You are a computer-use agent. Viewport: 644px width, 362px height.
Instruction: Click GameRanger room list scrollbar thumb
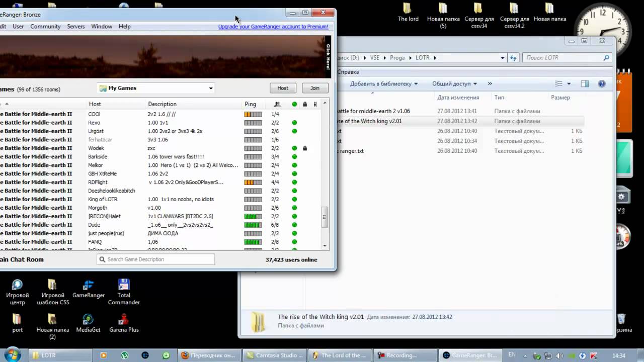coord(325,217)
